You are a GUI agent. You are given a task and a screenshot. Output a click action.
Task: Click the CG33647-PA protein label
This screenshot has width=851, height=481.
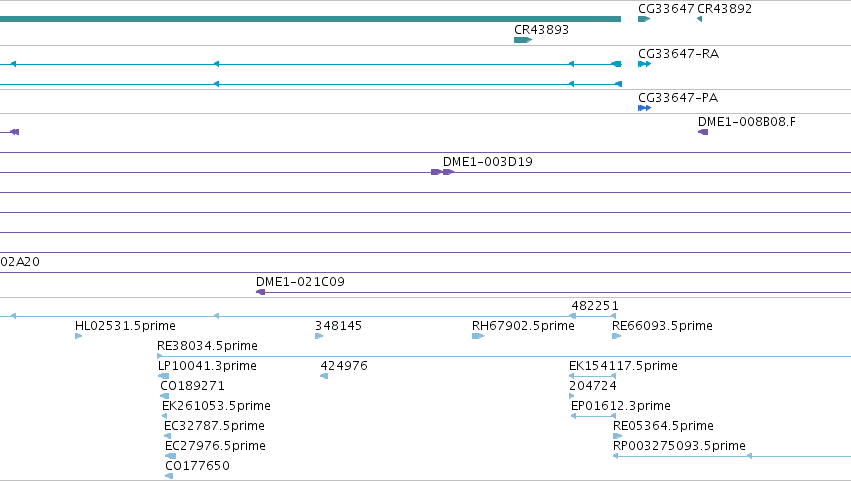(x=678, y=98)
